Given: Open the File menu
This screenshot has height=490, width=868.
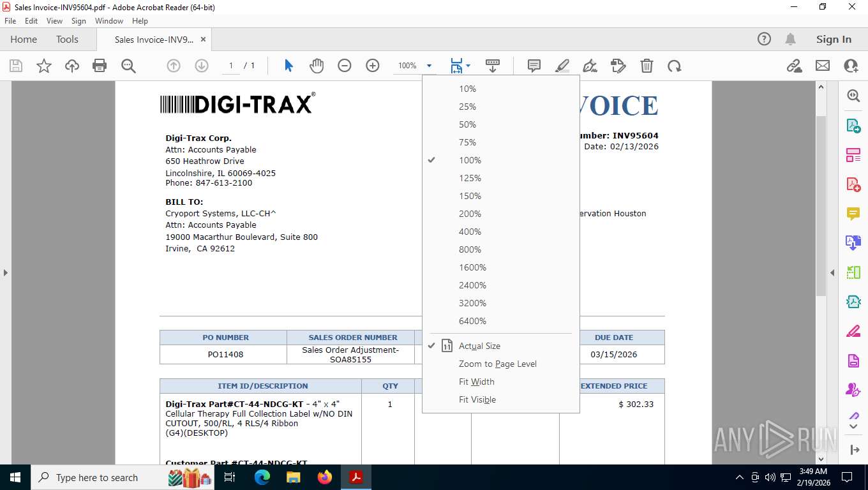Looking at the screenshot, I should [10, 21].
